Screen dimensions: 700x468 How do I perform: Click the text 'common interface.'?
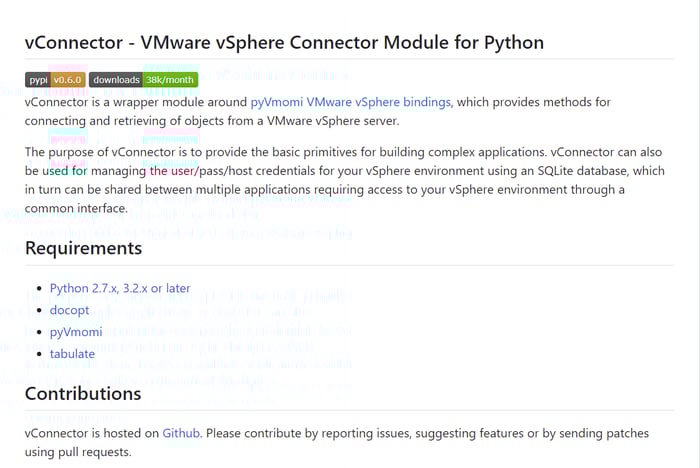(x=76, y=209)
